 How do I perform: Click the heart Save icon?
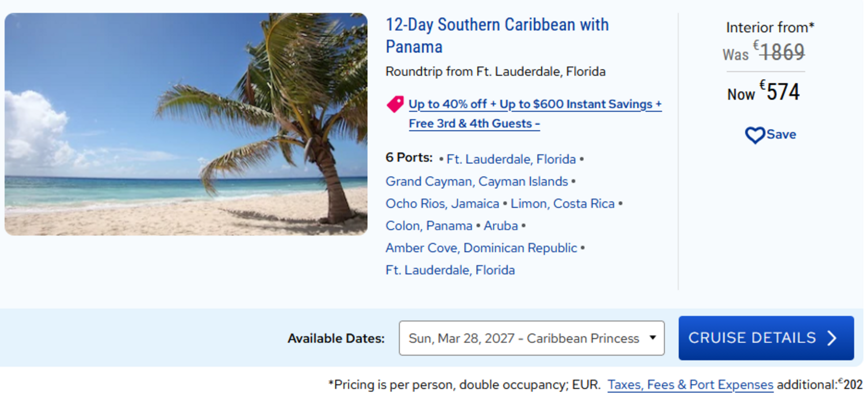click(755, 135)
